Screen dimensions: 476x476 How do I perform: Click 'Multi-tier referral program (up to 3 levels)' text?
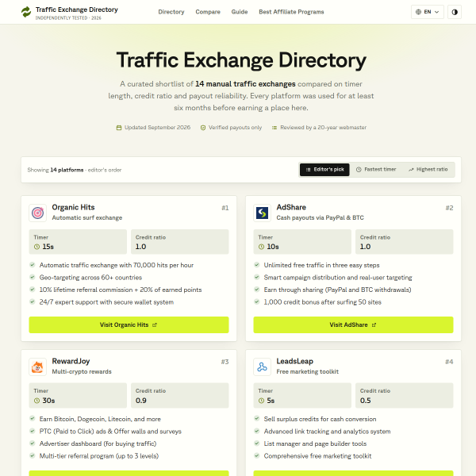click(99, 456)
